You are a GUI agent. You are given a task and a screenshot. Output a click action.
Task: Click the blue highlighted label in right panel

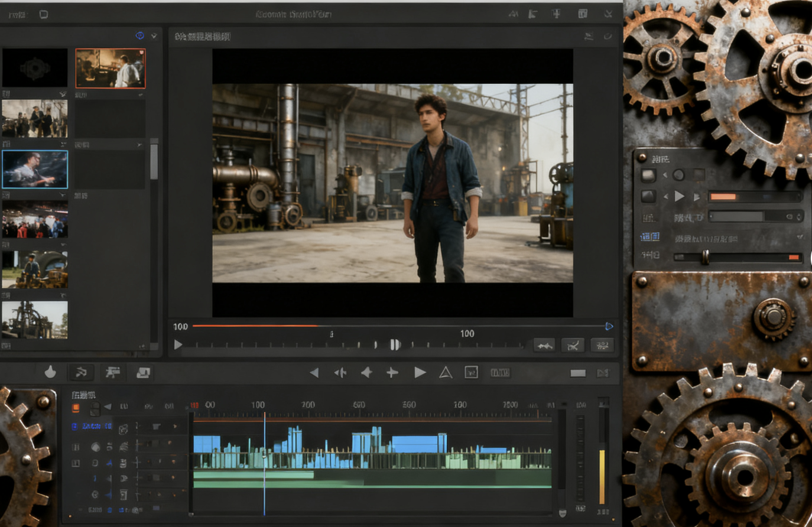point(650,237)
